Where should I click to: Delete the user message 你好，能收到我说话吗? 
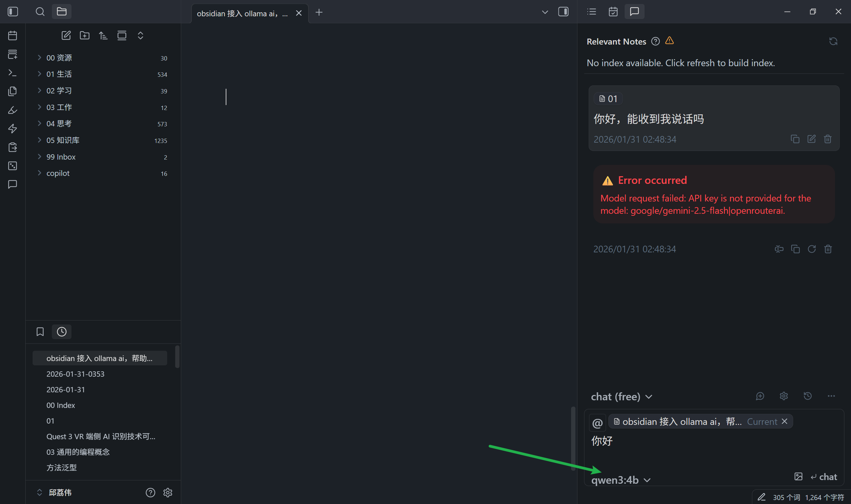pyautogui.click(x=828, y=139)
